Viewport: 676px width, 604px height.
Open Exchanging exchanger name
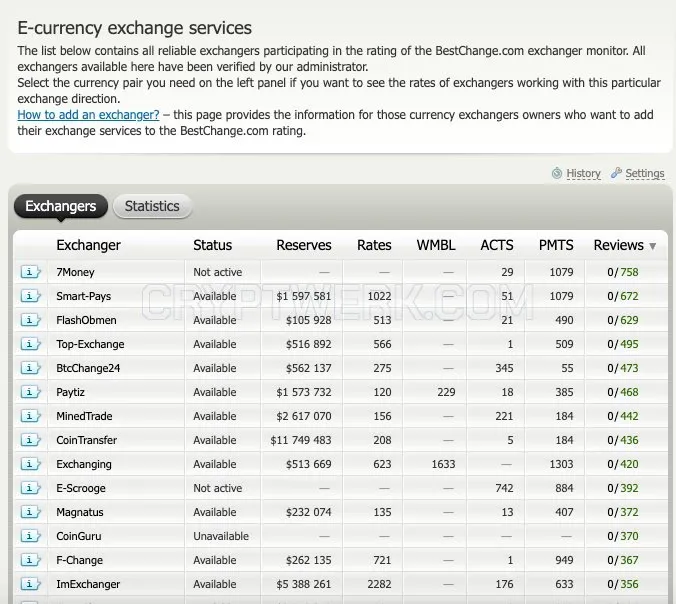point(84,464)
